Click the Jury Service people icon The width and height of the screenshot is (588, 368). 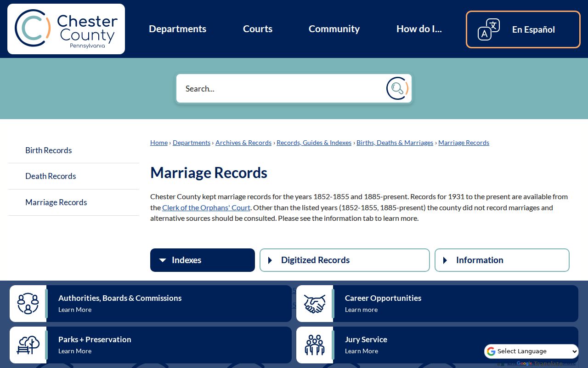click(315, 345)
